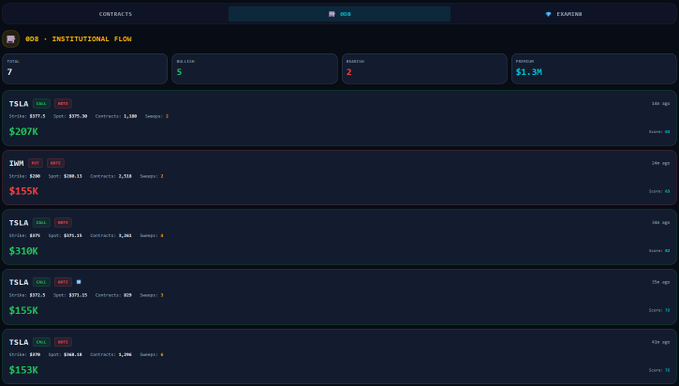Click the Spot $368.18 value
The height and width of the screenshot is (386, 679).
(73, 354)
